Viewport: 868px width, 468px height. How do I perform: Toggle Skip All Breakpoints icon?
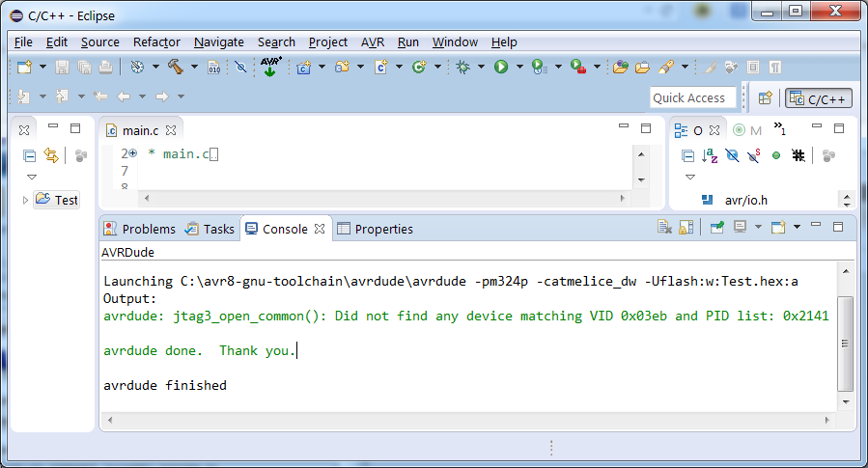pos(240,67)
